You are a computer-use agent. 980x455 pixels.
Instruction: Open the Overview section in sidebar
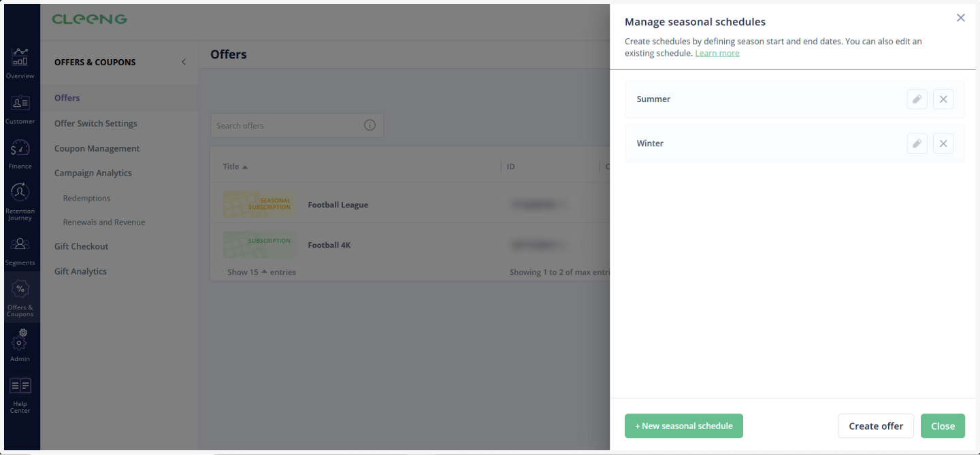tap(20, 63)
